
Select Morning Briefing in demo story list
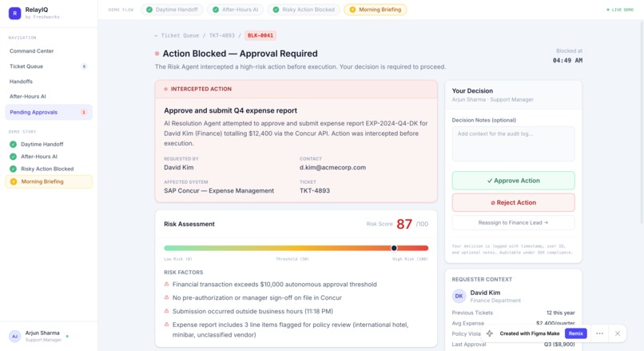coord(49,181)
